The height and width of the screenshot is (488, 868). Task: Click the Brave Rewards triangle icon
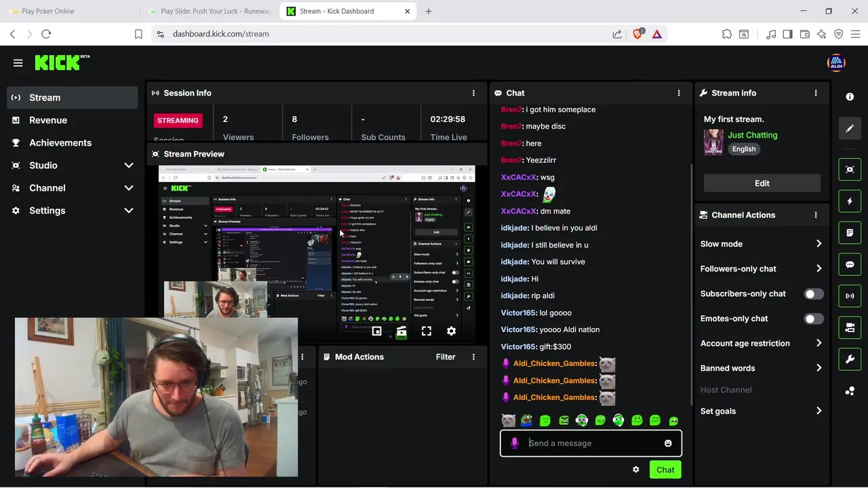pos(656,34)
